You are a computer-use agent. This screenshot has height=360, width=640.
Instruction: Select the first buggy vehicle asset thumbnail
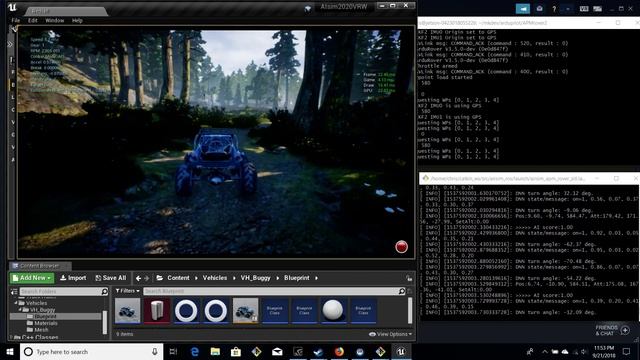[127, 311]
